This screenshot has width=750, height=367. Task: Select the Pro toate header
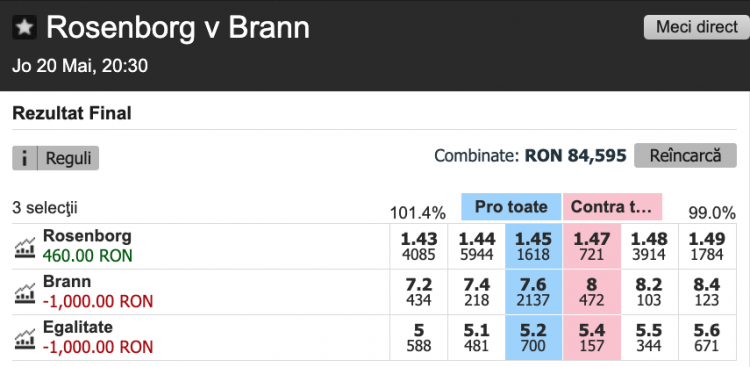[x=511, y=207]
